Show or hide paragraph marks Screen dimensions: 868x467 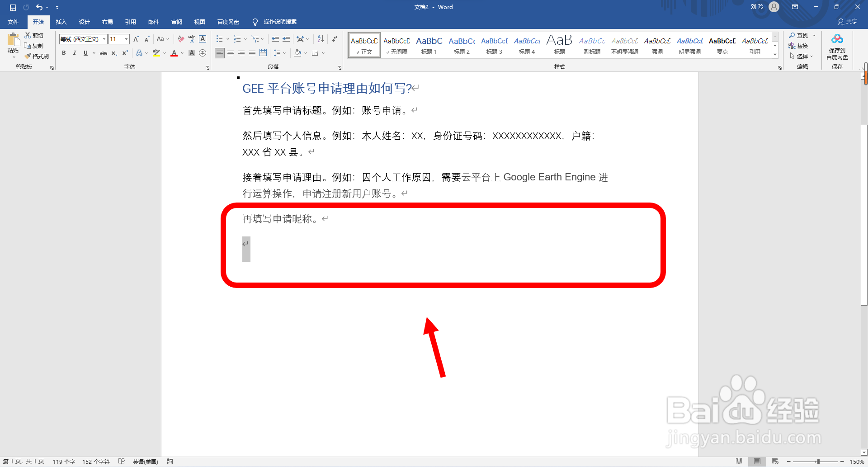coord(335,39)
